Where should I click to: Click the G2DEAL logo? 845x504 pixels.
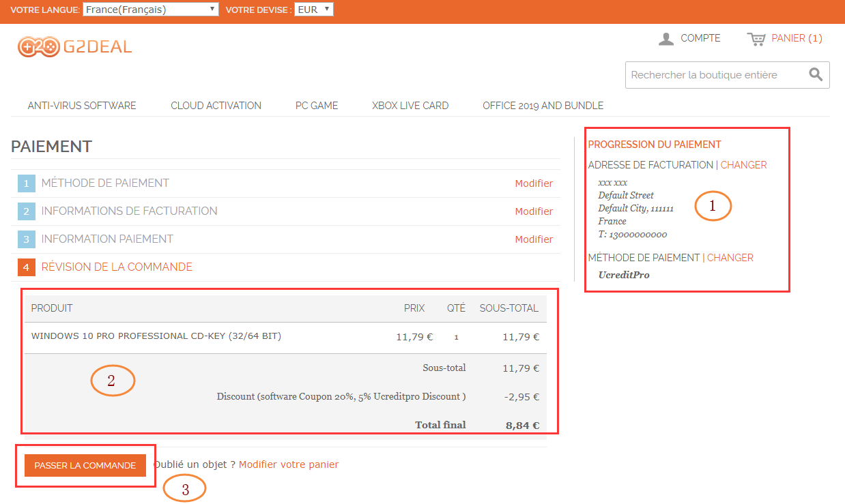coord(74,46)
